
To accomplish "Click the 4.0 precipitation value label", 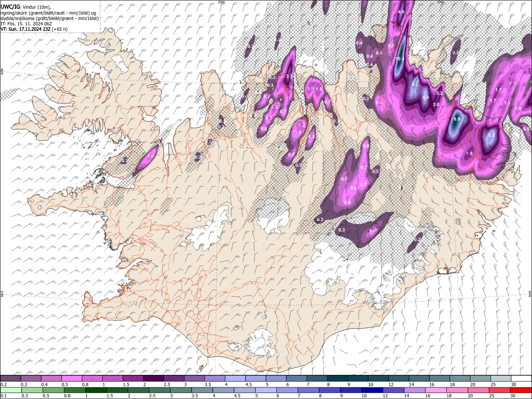I will (401, 12).
